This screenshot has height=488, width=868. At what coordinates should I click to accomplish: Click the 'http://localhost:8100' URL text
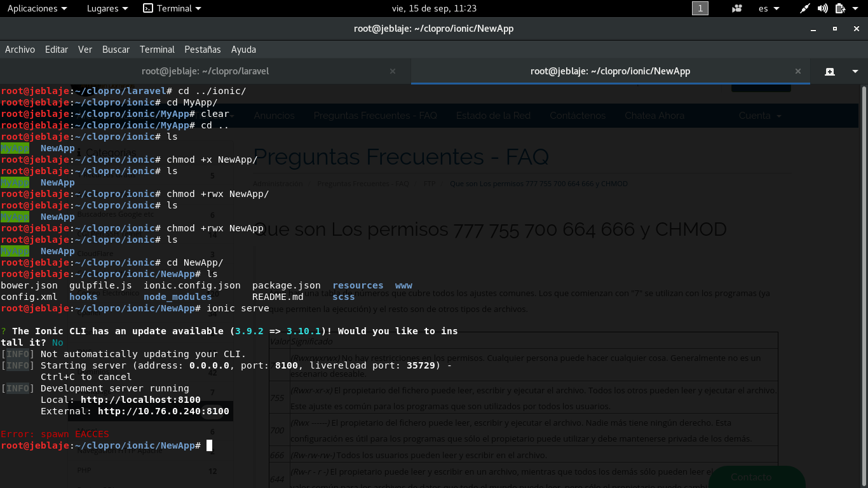[140, 400]
